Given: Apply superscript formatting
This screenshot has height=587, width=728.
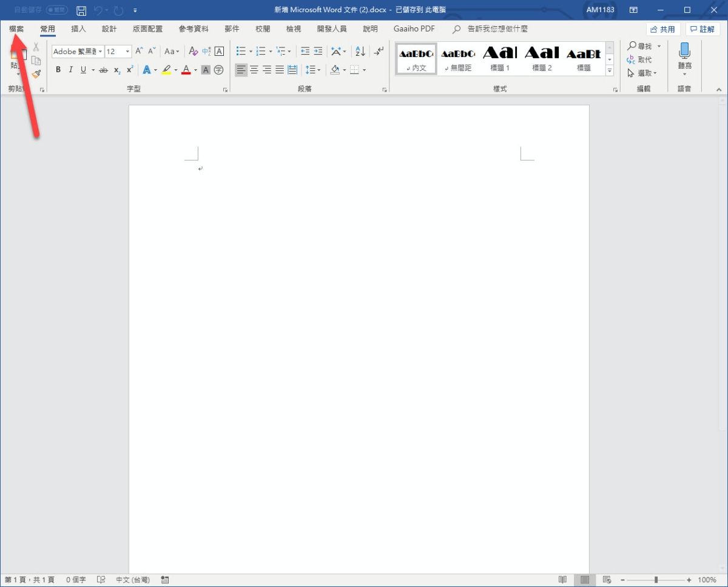Looking at the screenshot, I should (x=130, y=70).
